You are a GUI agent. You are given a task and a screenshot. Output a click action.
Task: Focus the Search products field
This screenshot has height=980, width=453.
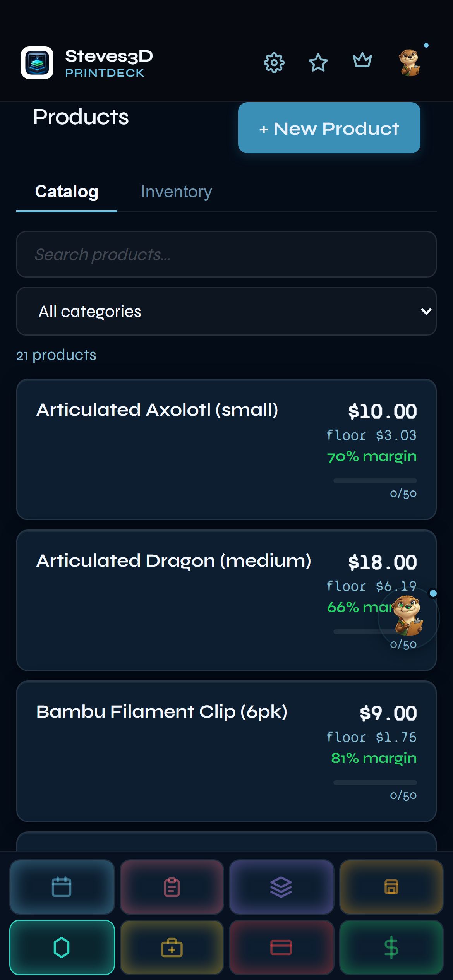pos(226,254)
